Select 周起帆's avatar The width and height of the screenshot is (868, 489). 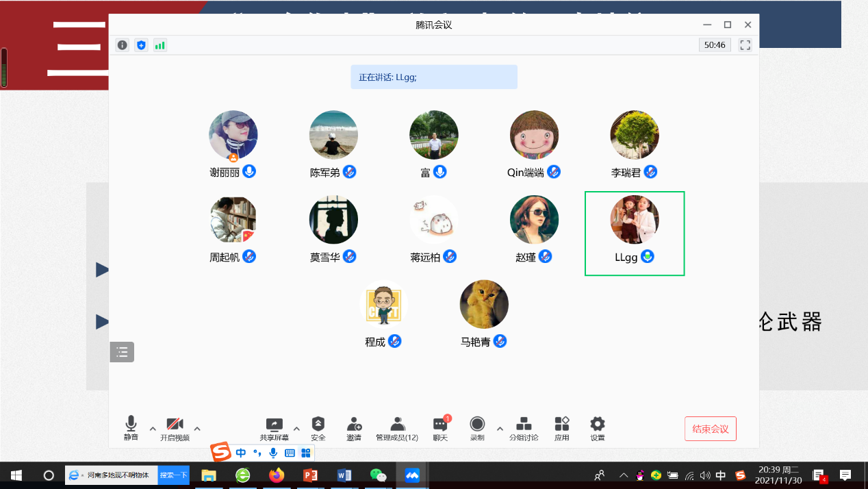pos(233,220)
